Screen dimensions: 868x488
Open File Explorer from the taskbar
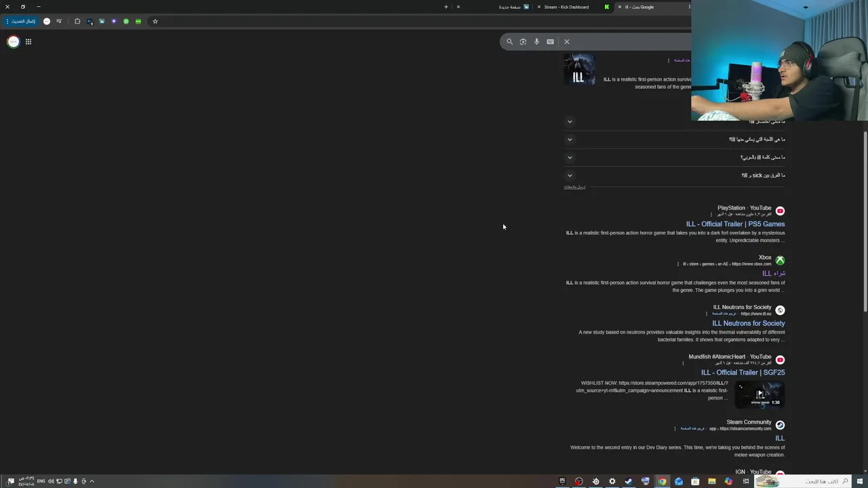(712, 481)
